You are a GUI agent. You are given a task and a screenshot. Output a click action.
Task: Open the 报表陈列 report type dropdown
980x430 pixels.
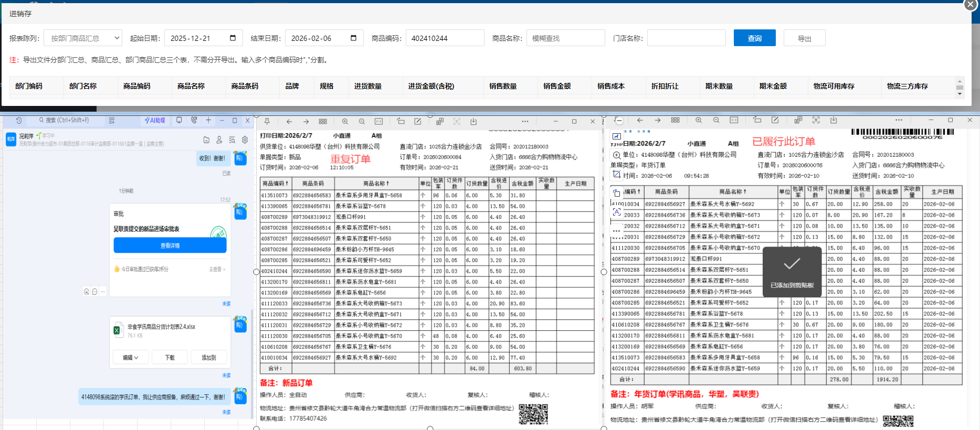83,38
